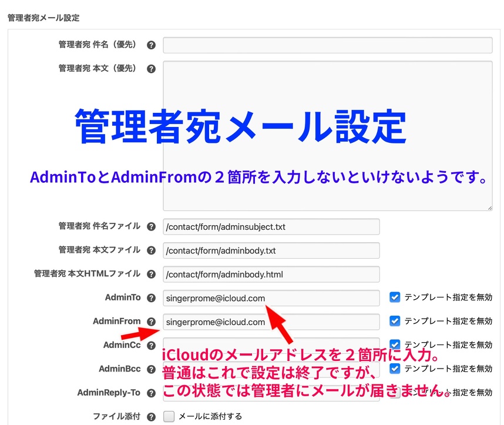Open help for 管理者宛 件名ファイル
The image size is (504, 425).
tap(151, 226)
